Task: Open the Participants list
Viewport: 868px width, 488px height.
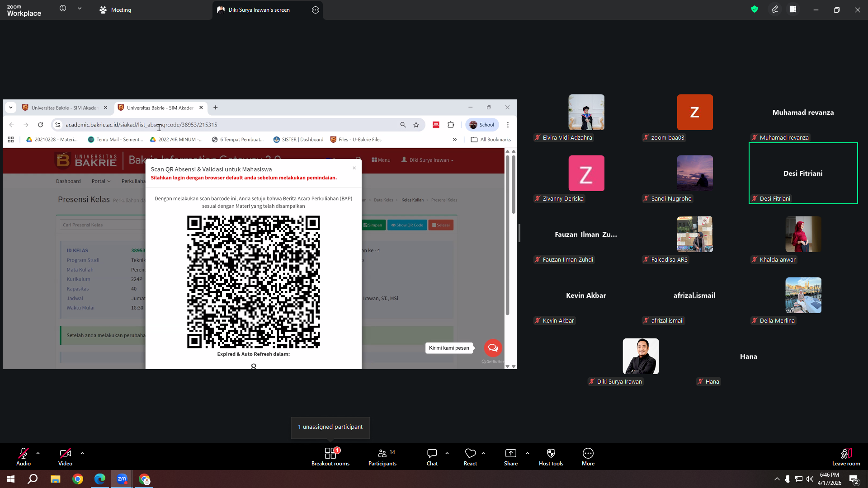Action: 382,456
